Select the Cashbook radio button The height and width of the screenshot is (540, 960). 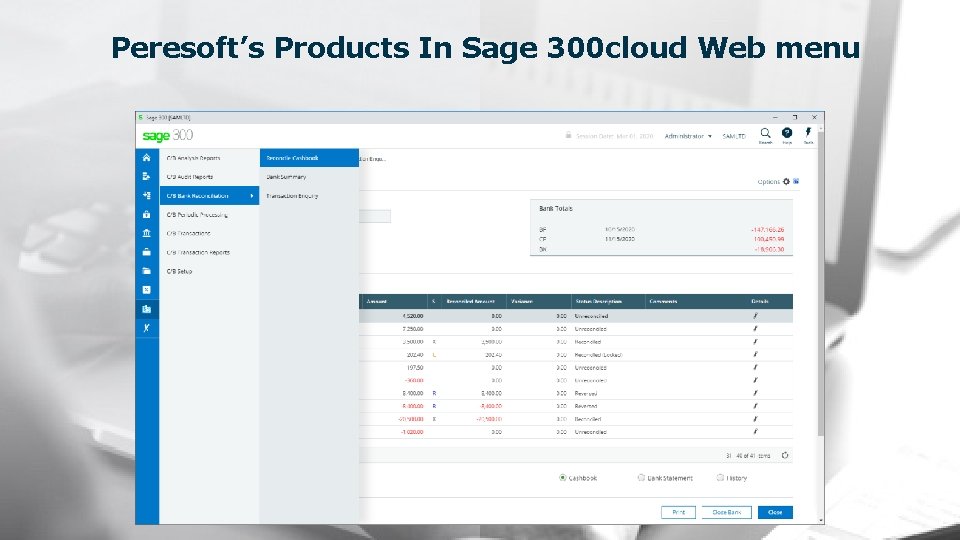(562, 478)
